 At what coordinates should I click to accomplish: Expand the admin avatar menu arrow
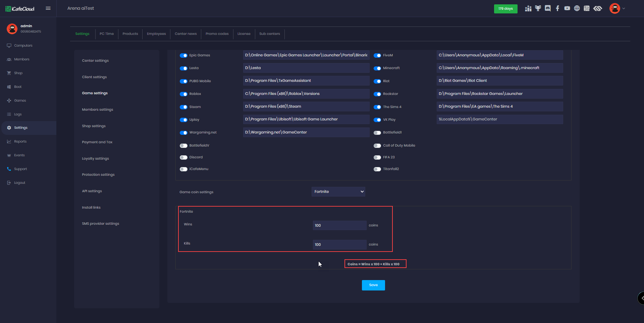pos(624,8)
